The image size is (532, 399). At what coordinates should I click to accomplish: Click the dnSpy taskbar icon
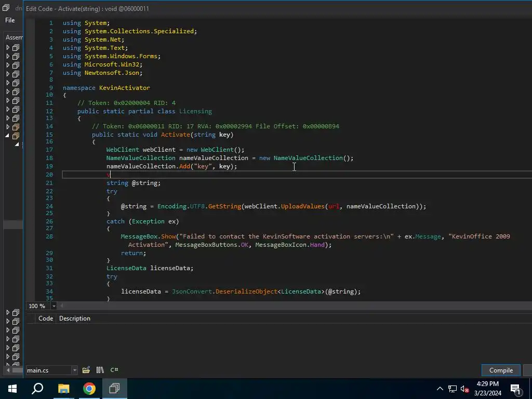tap(114, 389)
